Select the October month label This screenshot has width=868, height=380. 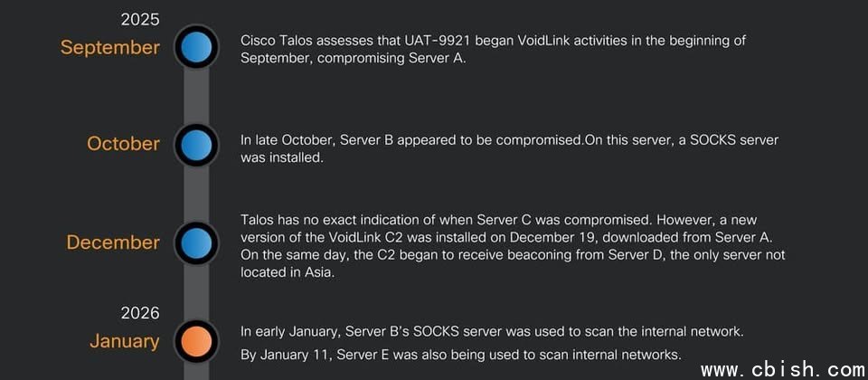pyautogui.click(x=123, y=144)
